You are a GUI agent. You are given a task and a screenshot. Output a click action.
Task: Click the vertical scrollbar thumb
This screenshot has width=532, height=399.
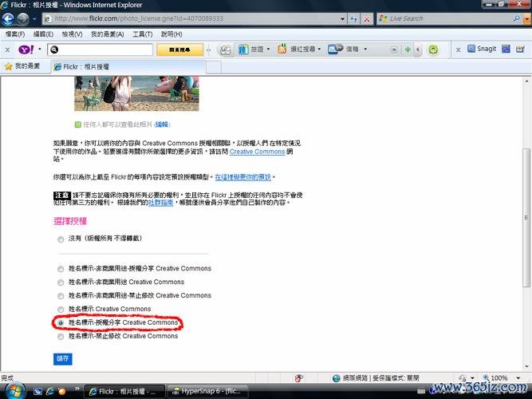(526, 217)
